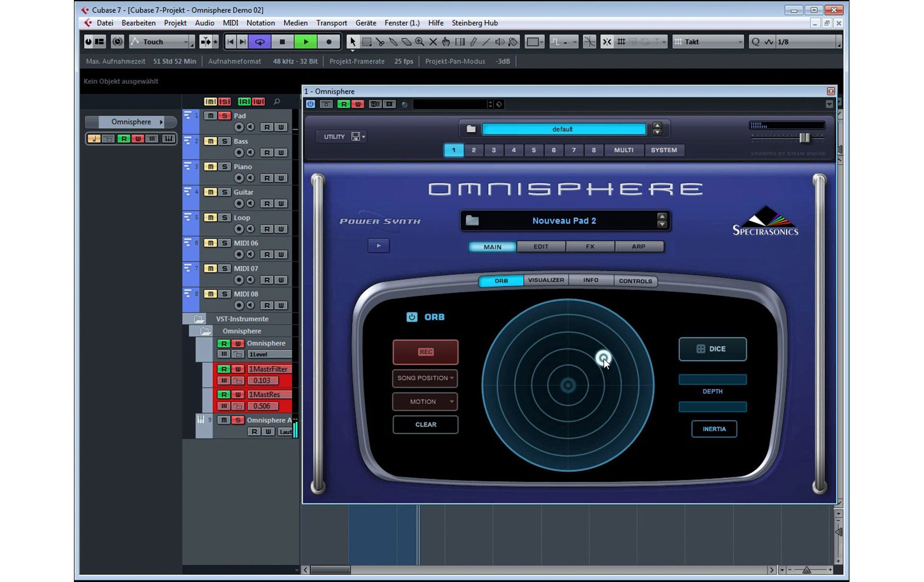Switch to the EDIT page tab
The width and height of the screenshot is (924, 582).
(541, 247)
